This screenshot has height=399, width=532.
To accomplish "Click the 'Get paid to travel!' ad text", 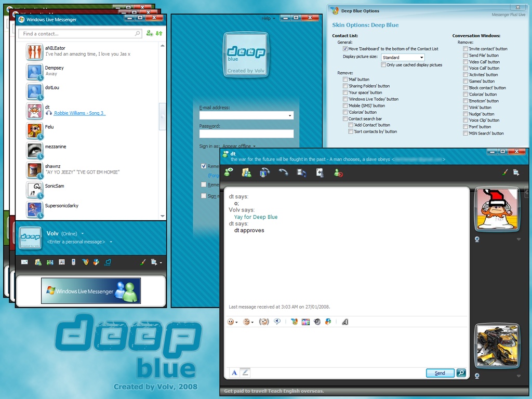I will pos(274,391).
